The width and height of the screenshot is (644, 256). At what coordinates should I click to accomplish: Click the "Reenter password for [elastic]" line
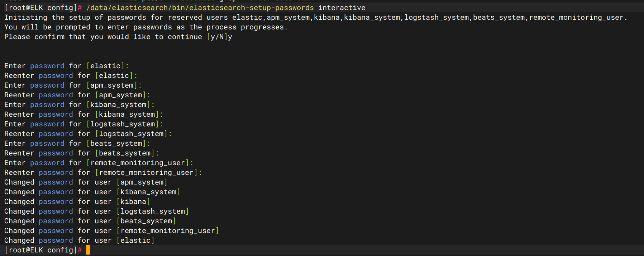point(71,75)
